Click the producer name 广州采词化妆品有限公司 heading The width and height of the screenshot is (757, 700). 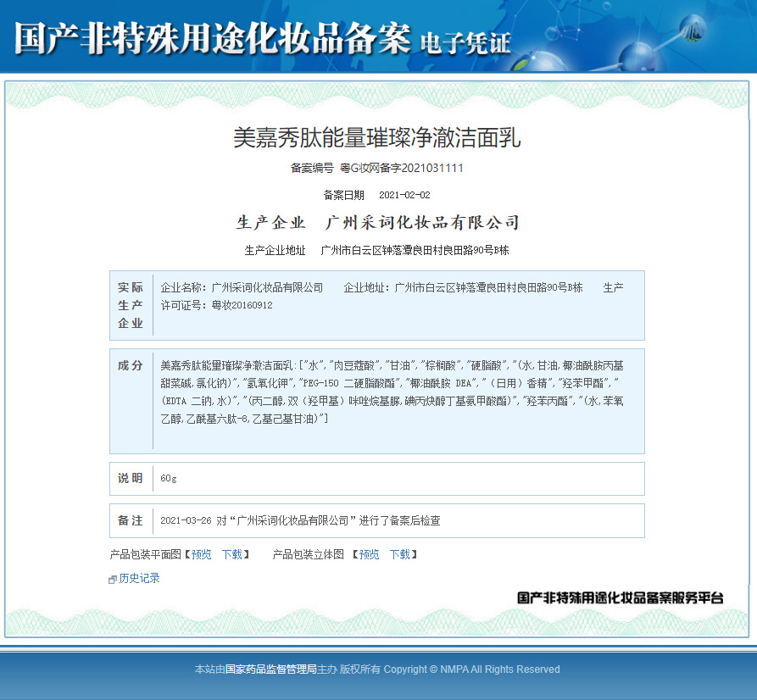[x=422, y=222]
